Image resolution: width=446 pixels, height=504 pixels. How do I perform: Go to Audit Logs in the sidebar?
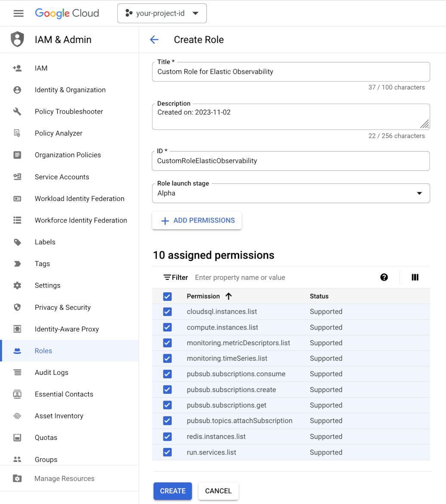(x=51, y=372)
